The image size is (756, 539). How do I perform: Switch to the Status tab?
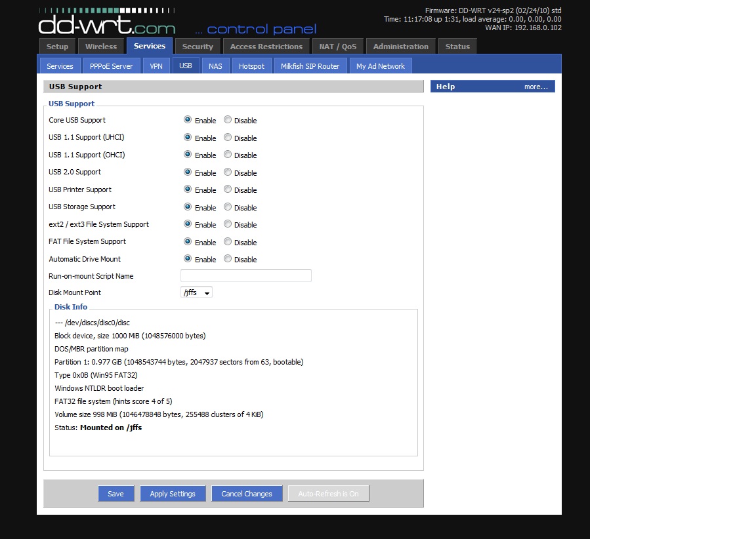[457, 47]
